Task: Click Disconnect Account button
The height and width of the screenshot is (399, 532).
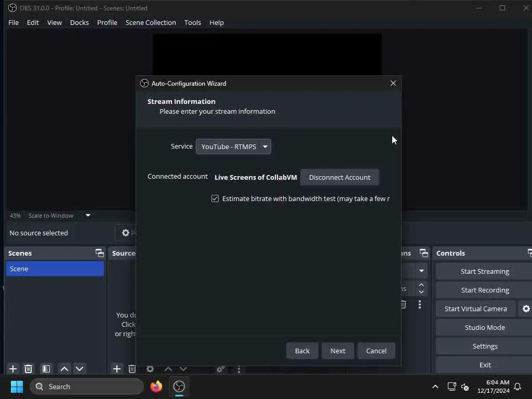Action: [x=340, y=178]
